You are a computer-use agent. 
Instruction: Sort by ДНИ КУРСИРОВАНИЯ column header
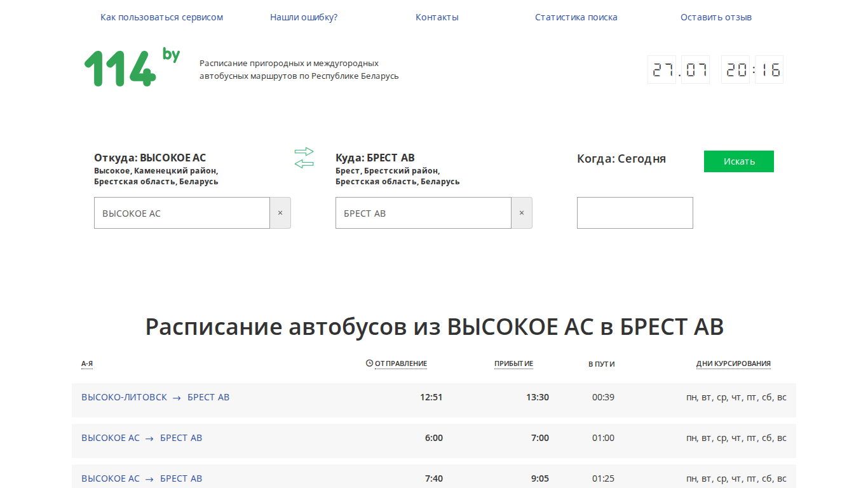733,363
